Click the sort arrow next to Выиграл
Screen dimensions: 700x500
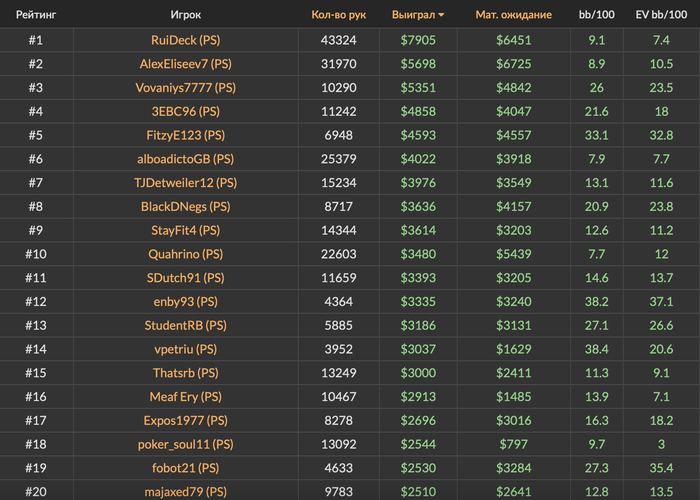tap(442, 16)
